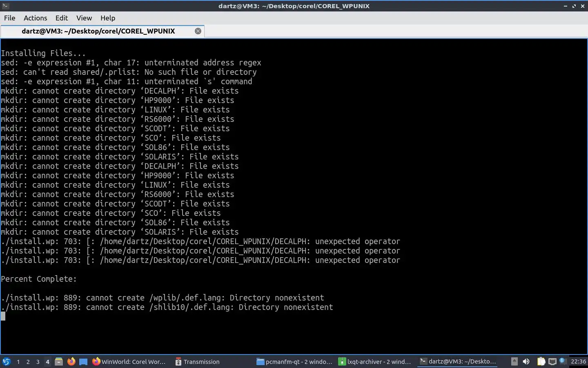Select the dartz@VM3 terminal taskbar entry
Screen dimensions: 588x368
(x=458, y=361)
